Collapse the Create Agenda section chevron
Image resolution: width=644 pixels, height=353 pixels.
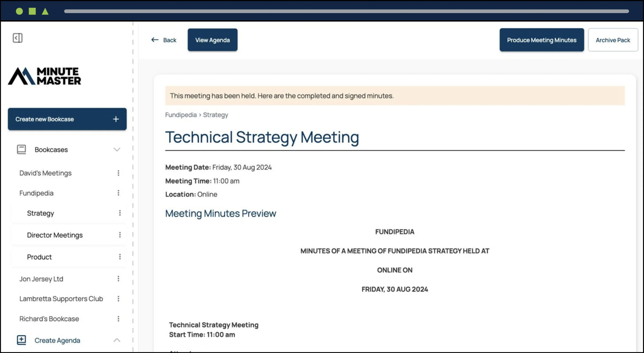coord(117,340)
